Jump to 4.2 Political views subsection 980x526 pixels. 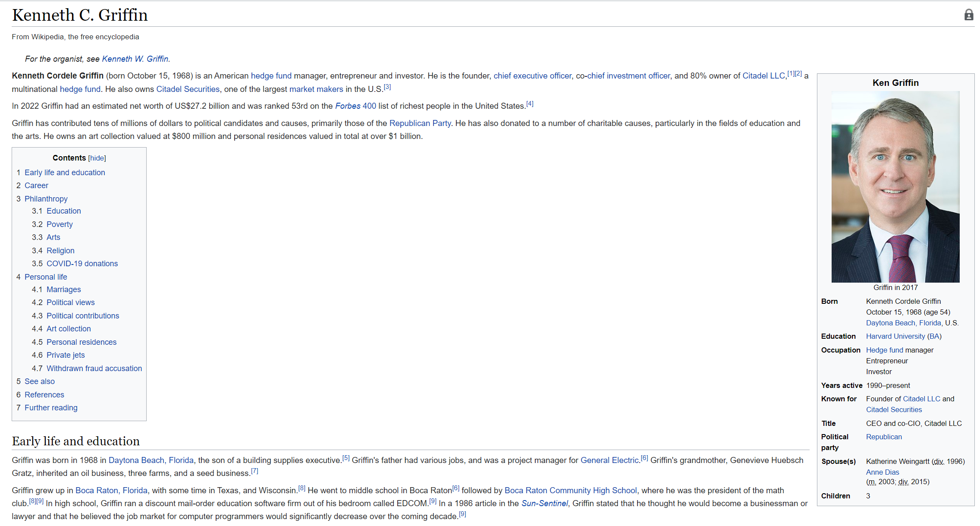click(x=71, y=302)
